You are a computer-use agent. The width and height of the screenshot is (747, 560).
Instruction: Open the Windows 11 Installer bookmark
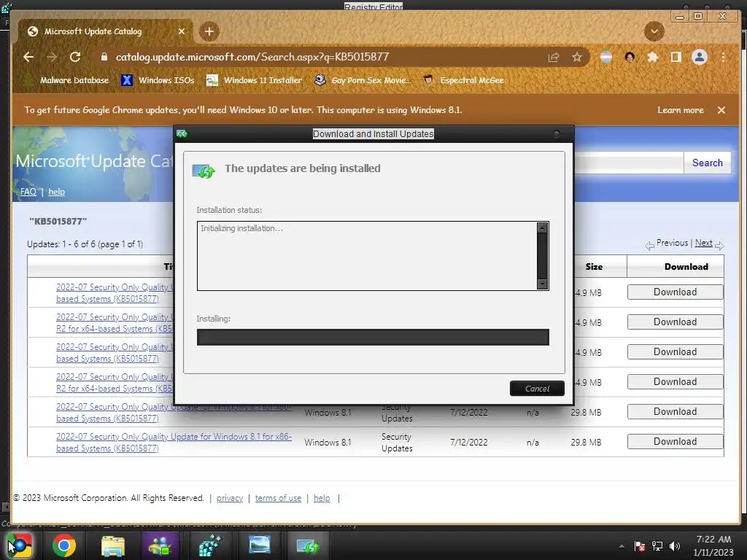point(254,80)
